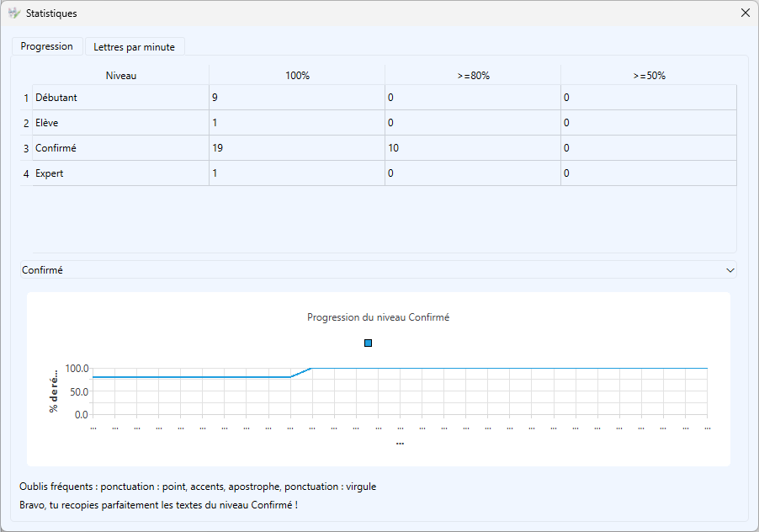Click the >=50% column header
This screenshot has width=759, height=532.
coord(649,76)
